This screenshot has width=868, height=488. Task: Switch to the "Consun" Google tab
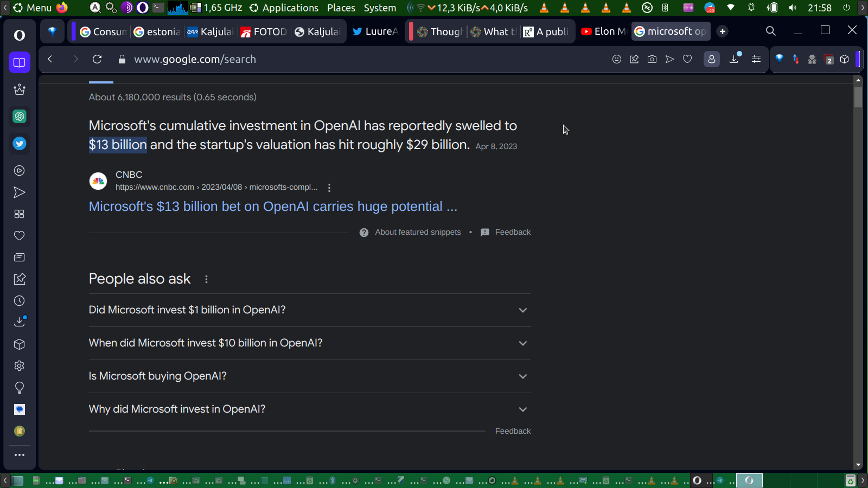click(103, 31)
